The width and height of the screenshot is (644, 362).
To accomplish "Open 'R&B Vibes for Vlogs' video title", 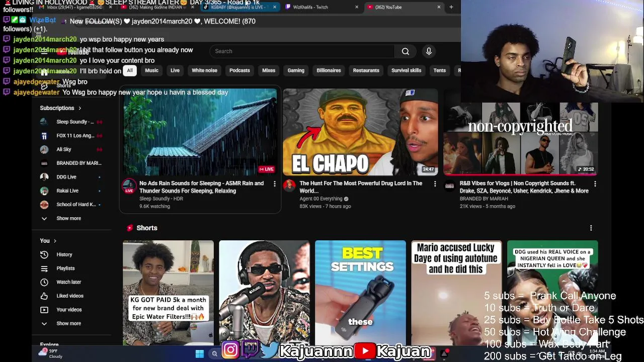I will pyautogui.click(x=524, y=187).
